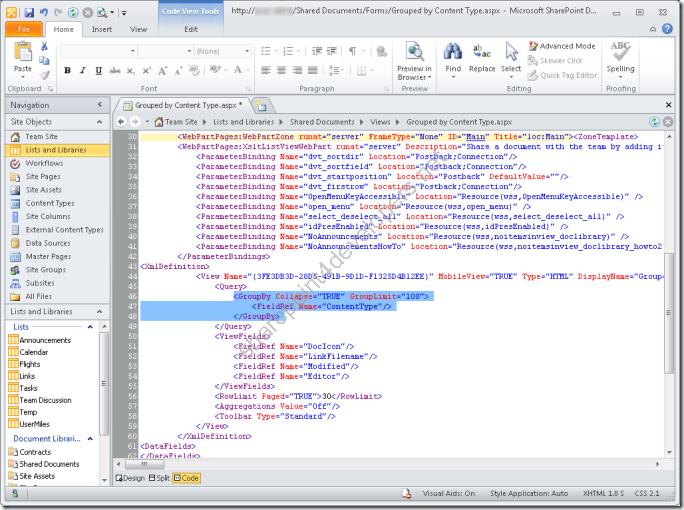Switch to the View ribbon tab
This screenshot has width=684, height=510.
(x=138, y=29)
